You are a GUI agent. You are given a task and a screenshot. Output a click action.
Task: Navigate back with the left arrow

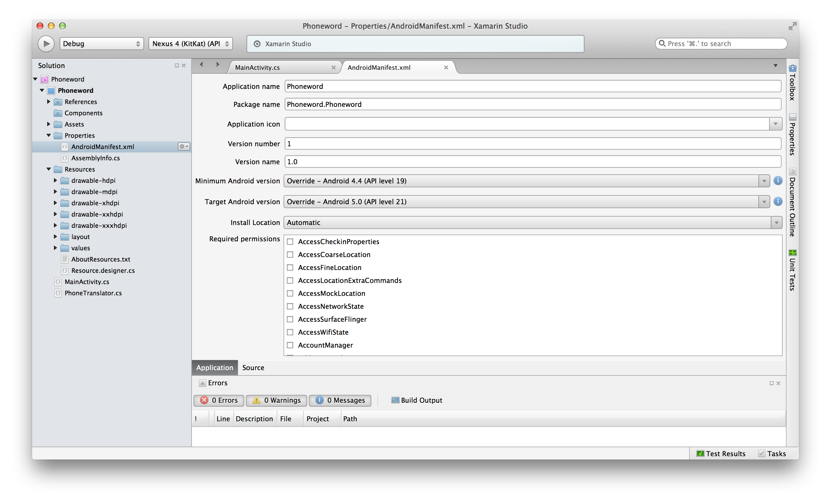tap(201, 65)
